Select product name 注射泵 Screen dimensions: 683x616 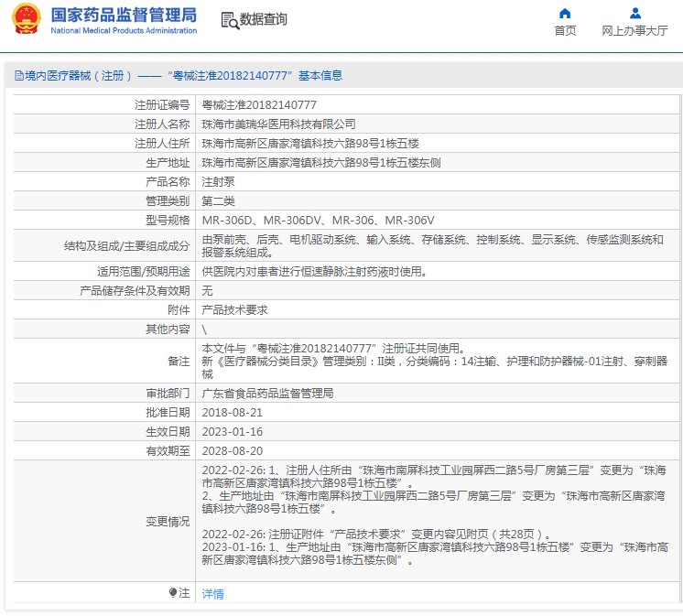pos(219,181)
